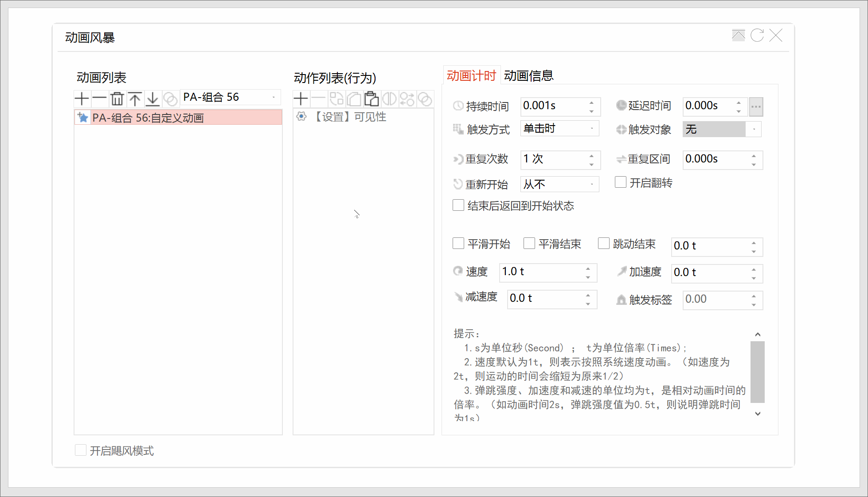Move the animation up with the up arrow

click(135, 99)
